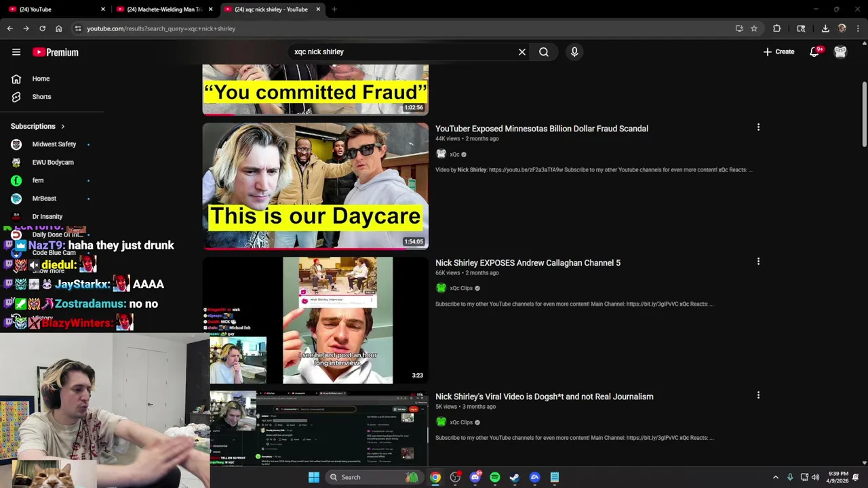Image resolution: width=868 pixels, height=488 pixels.
Task: Open the YouTube hamburger guide menu
Action: tap(16, 52)
